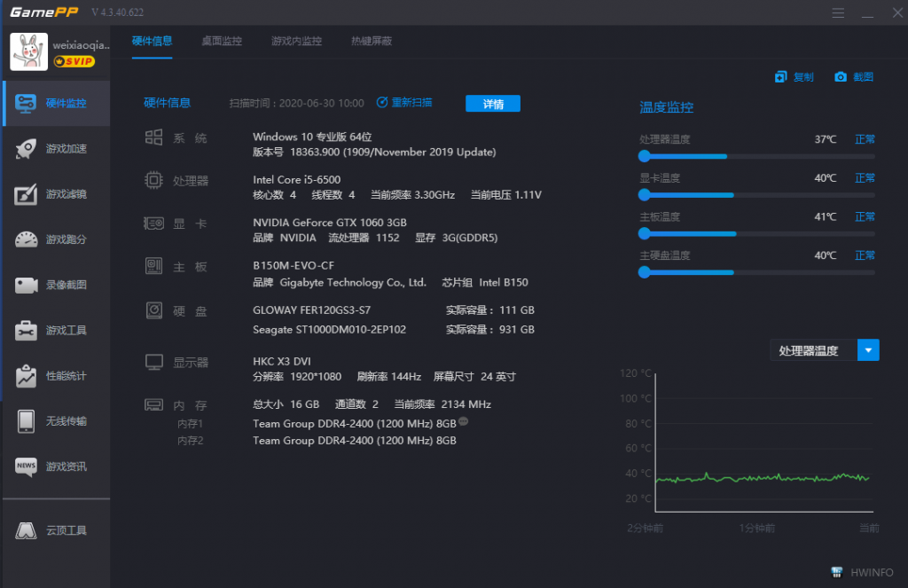Click the 复制 copy button label
908x588 pixels.
point(803,77)
